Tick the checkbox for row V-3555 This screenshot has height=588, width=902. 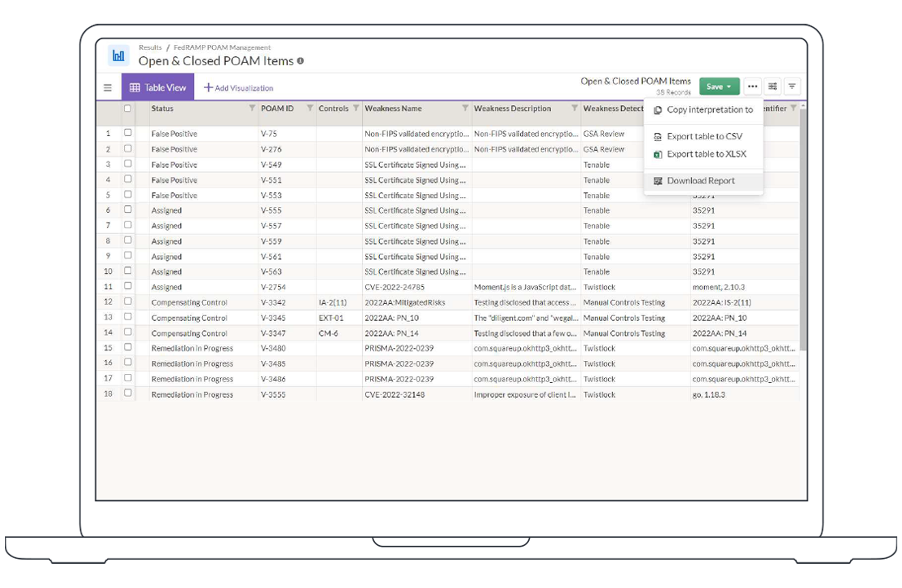pos(128,393)
